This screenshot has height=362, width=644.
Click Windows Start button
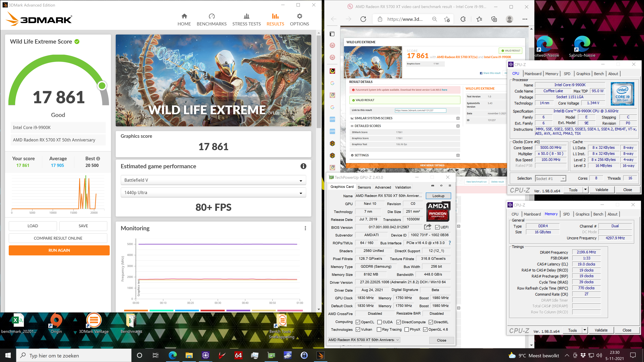click(8, 355)
